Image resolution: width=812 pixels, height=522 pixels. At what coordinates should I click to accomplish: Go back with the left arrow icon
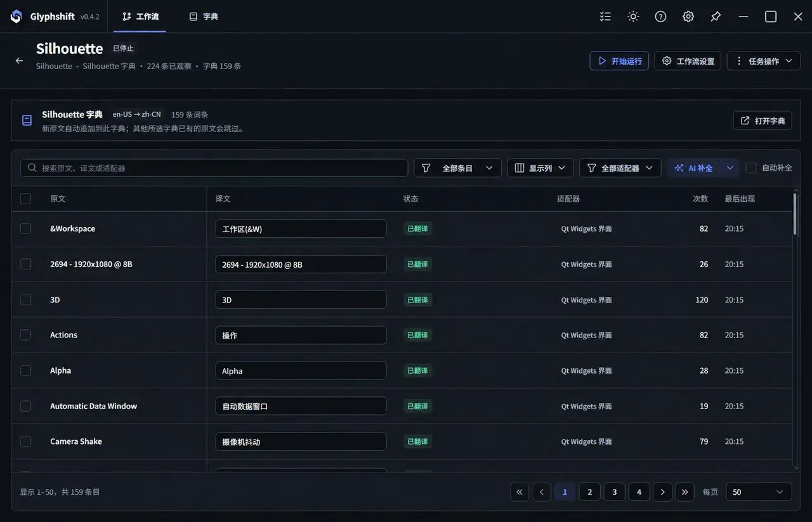tap(19, 60)
